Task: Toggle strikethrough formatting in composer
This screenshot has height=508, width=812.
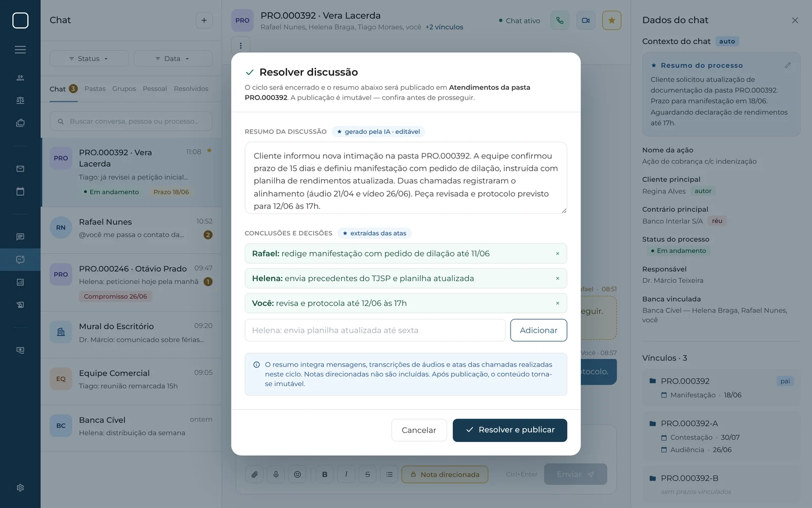Action: click(x=367, y=474)
